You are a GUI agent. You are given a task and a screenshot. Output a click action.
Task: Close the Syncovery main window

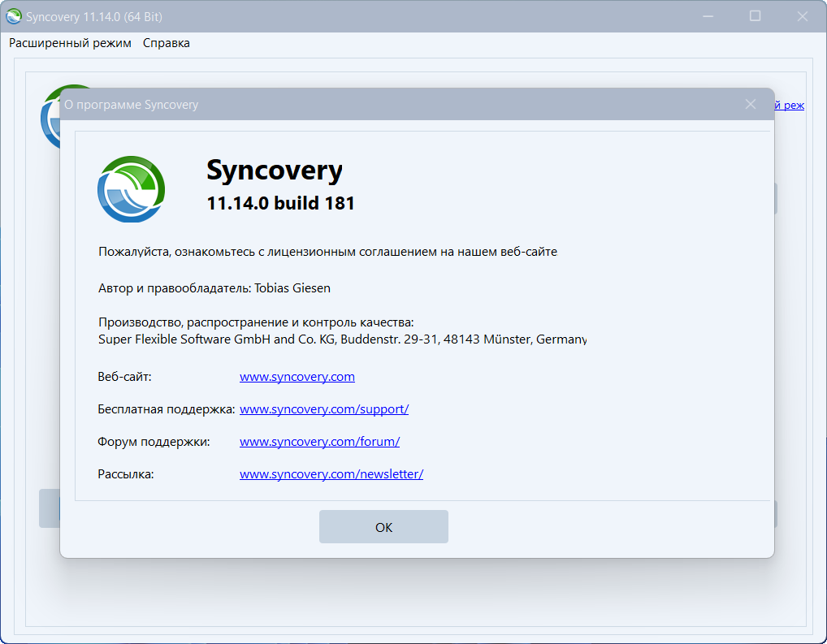point(802,16)
